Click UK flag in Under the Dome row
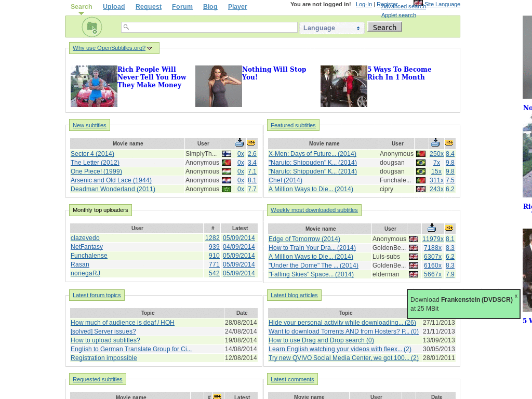 pyautogui.click(x=413, y=265)
